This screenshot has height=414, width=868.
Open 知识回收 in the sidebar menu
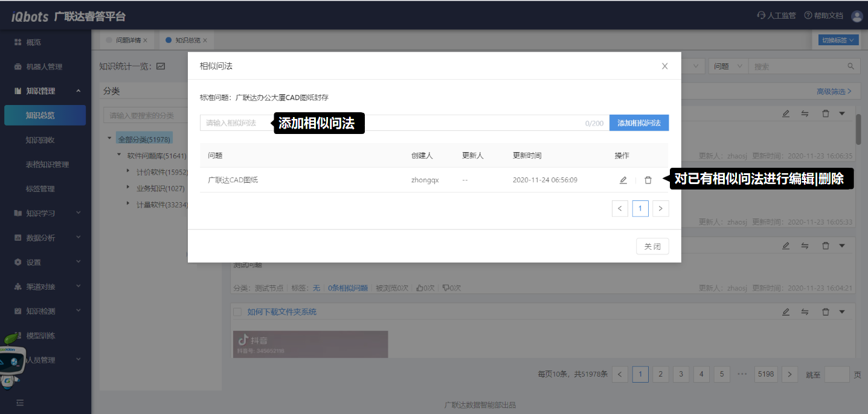(x=40, y=140)
